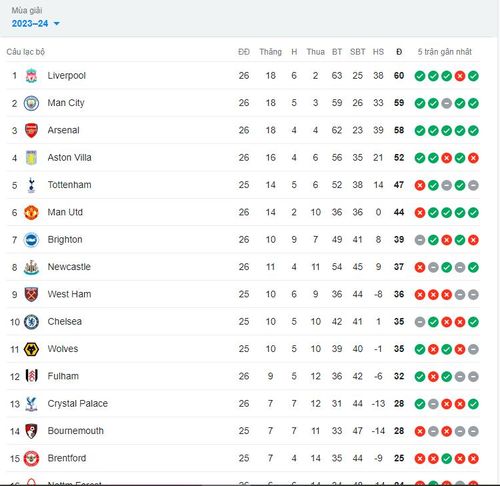
Task: Click the Tottenham club crest
Action: [x=31, y=185]
